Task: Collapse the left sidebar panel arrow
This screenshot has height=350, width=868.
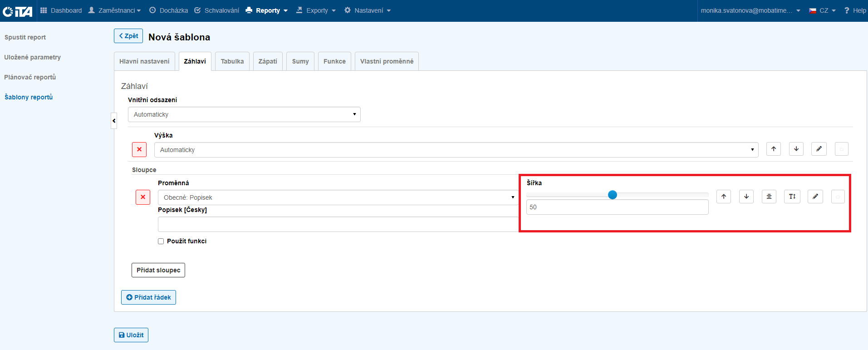Action: 114,121
